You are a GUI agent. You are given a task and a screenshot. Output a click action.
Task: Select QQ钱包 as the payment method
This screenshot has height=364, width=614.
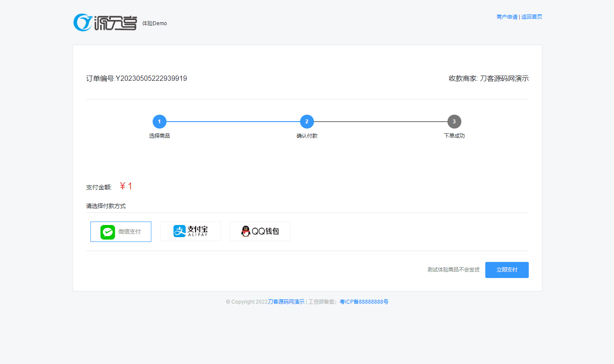(260, 232)
